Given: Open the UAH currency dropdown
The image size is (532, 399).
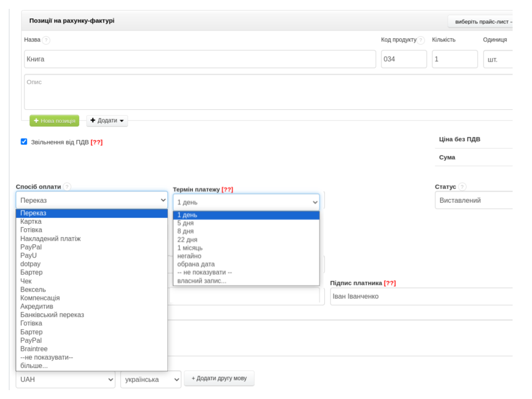Looking at the screenshot, I should [x=65, y=380].
